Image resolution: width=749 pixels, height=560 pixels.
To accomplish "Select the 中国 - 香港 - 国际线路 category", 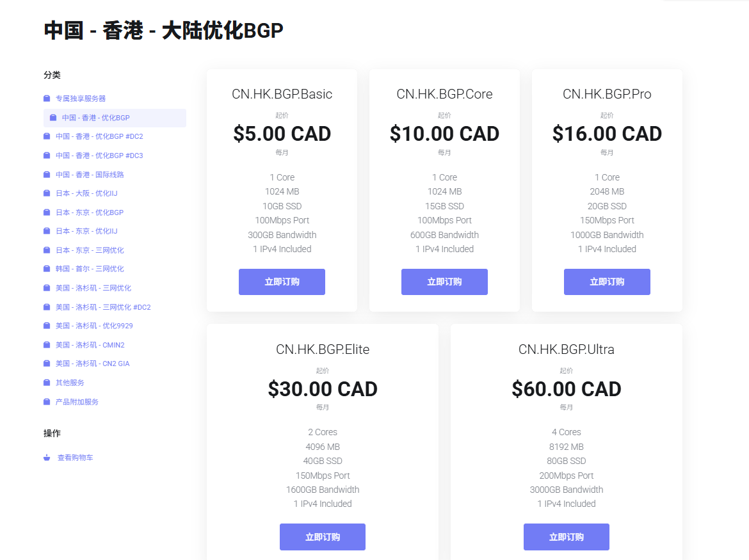I will point(89,174).
